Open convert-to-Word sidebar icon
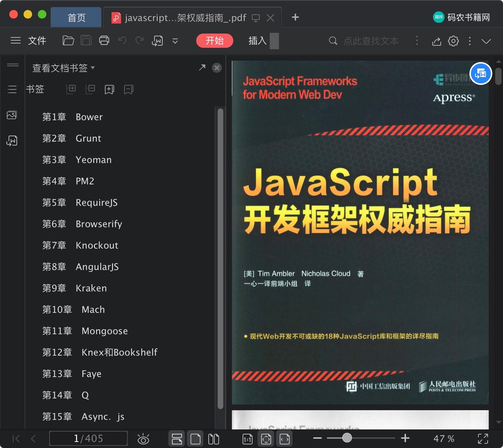 [x=12, y=141]
